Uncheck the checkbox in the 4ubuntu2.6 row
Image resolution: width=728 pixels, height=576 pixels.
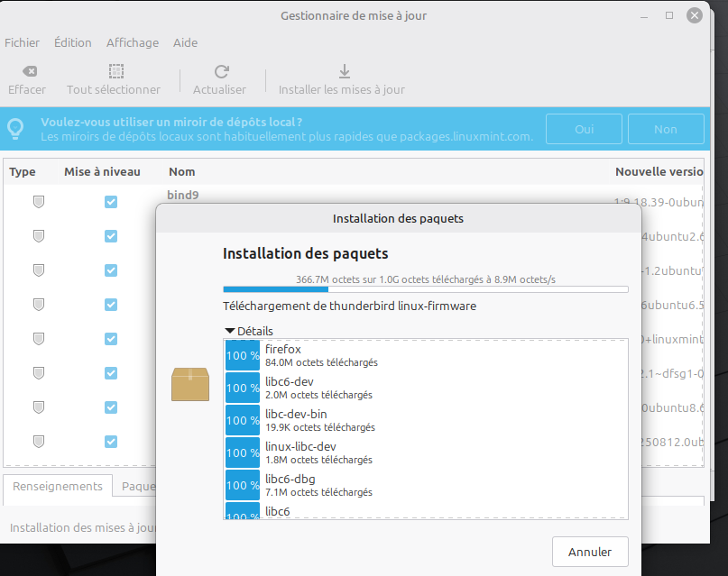[110, 236]
